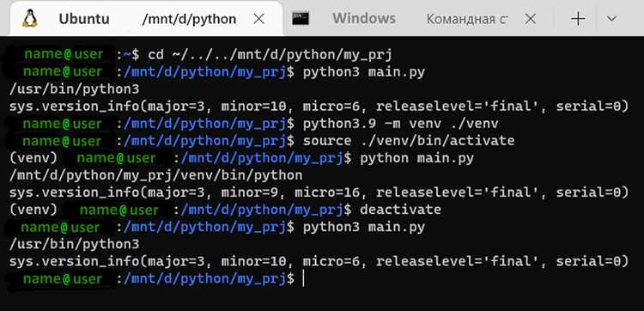Screen dimensions: 644x311
Task: Expand the new tab profile dropdown
Action: tap(611, 19)
